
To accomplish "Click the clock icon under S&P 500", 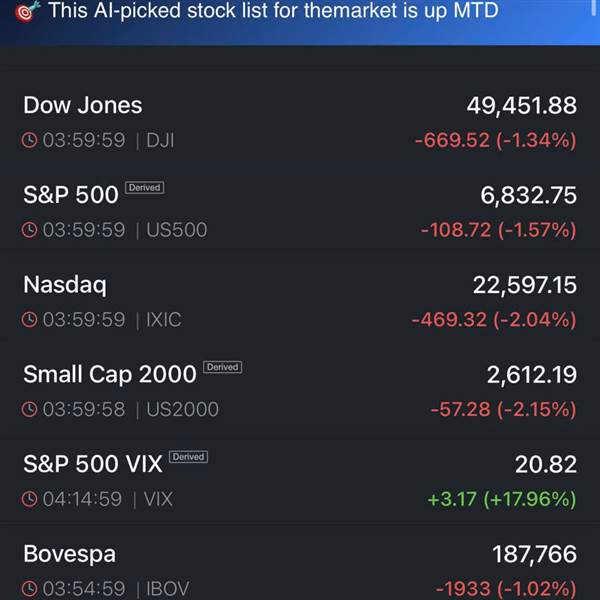I will tap(30, 231).
